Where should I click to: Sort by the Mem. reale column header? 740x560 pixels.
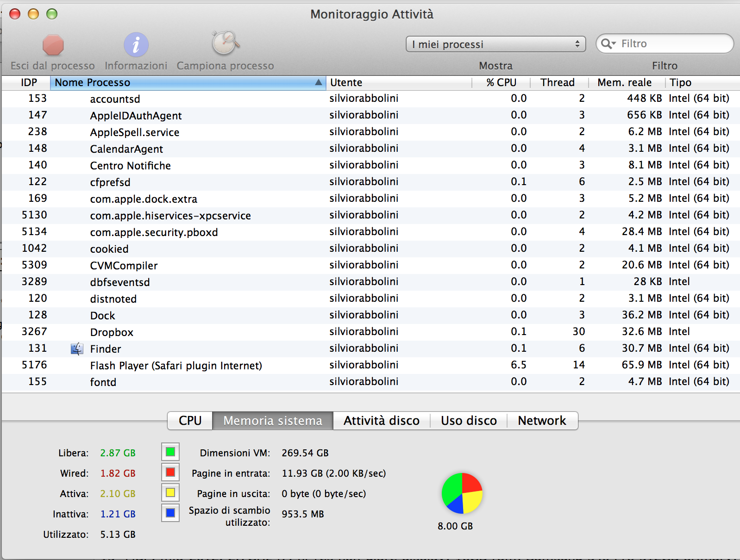627,82
